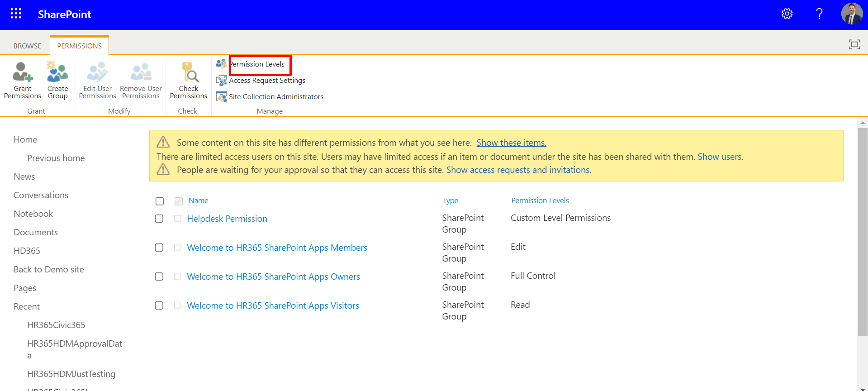Viewport: 868px width, 391px height.
Task: Open Previous home in left navigation
Action: point(56,158)
